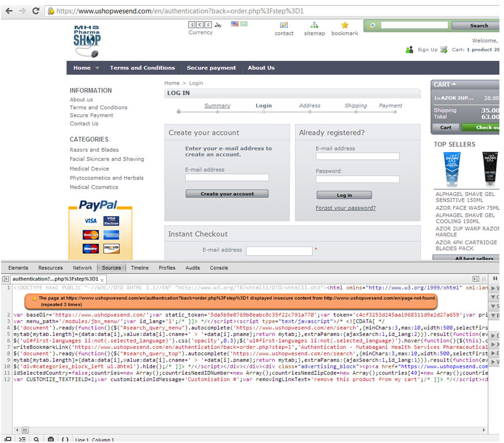Click the dock DevTools icon
The height and width of the screenshot is (443, 504).
(x=8, y=439)
